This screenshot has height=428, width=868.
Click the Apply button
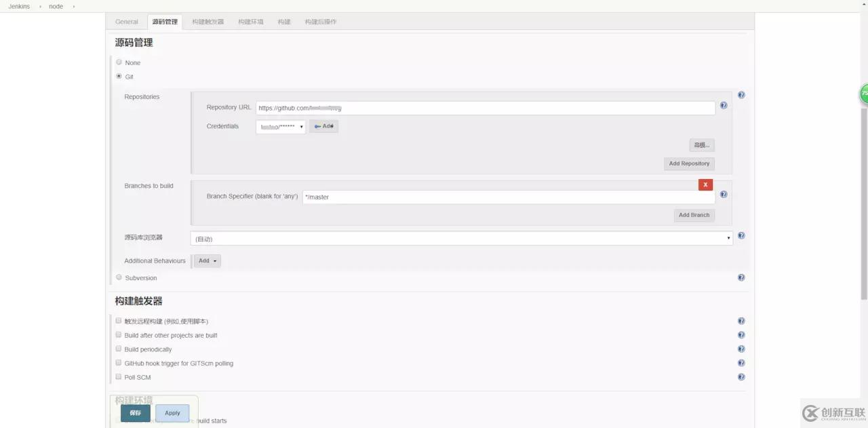pos(172,413)
